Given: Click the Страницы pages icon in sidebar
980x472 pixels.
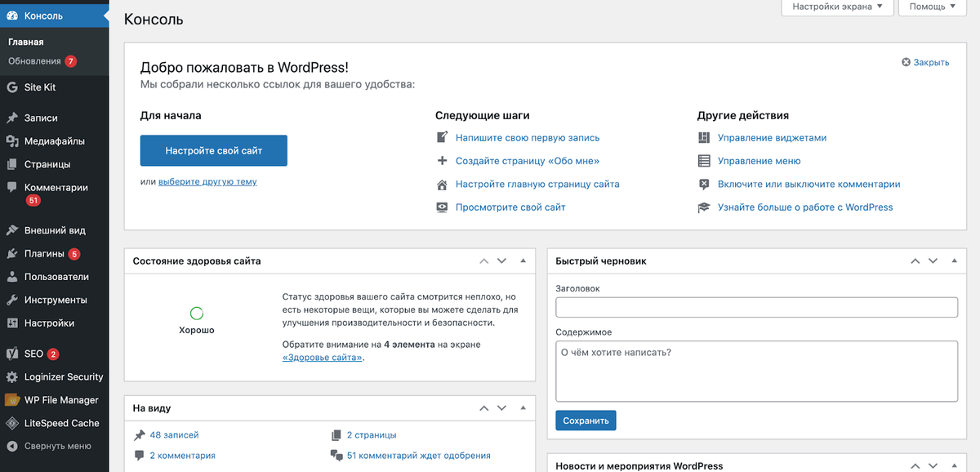Looking at the screenshot, I should point(12,164).
